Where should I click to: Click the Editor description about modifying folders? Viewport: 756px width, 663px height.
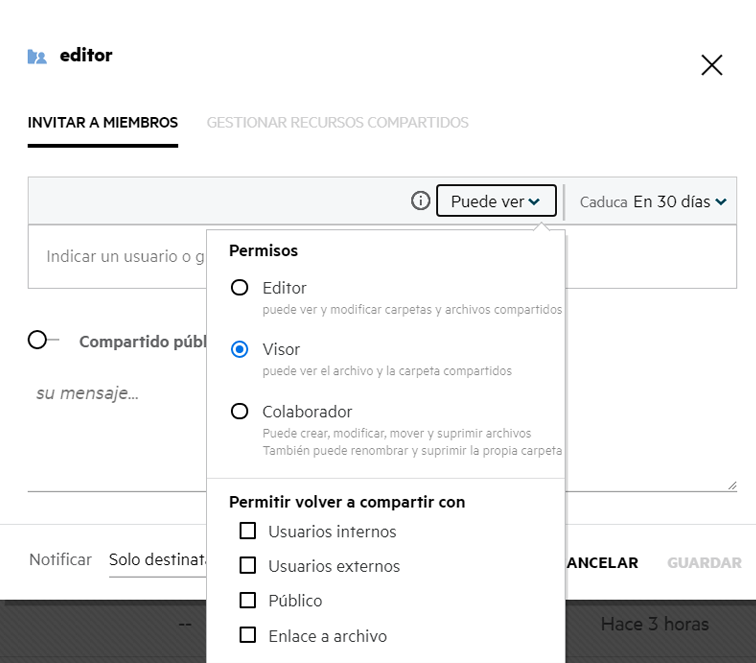coord(412,310)
